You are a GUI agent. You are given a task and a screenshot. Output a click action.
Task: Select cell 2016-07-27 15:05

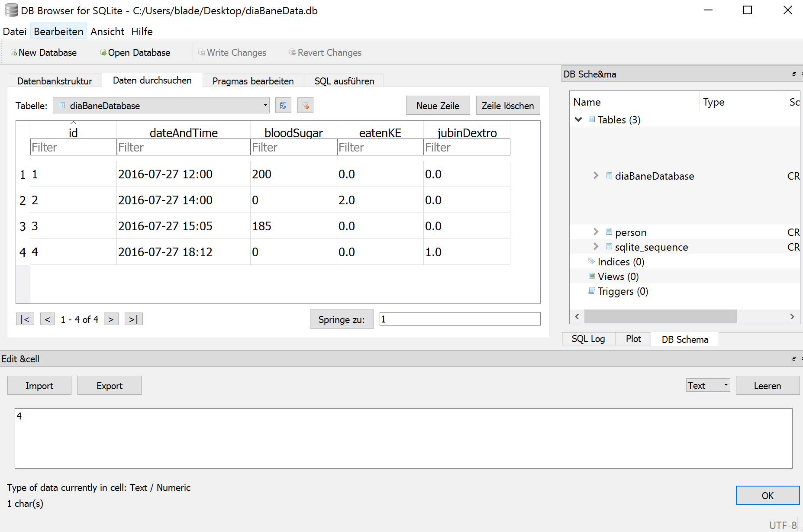pyautogui.click(x=184, y=226)
